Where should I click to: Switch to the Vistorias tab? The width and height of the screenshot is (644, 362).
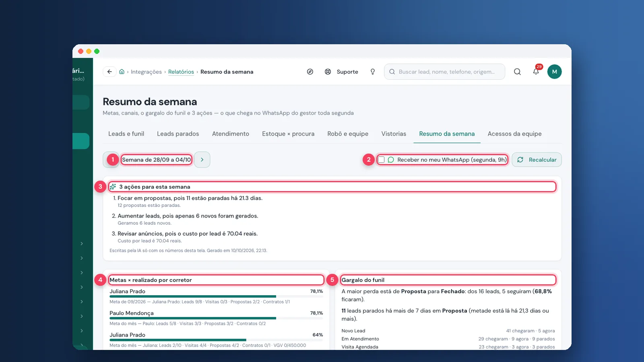tap(394, 134)
